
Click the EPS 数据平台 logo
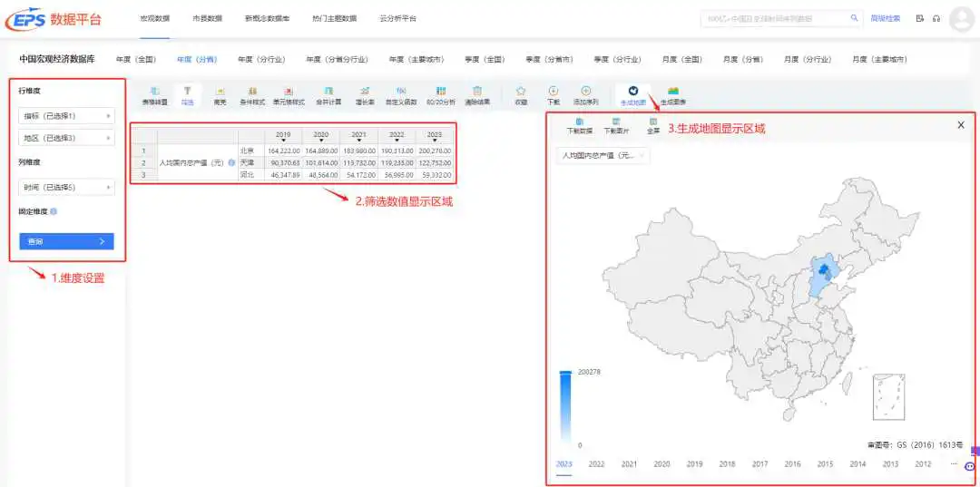[x=54, y=19]
